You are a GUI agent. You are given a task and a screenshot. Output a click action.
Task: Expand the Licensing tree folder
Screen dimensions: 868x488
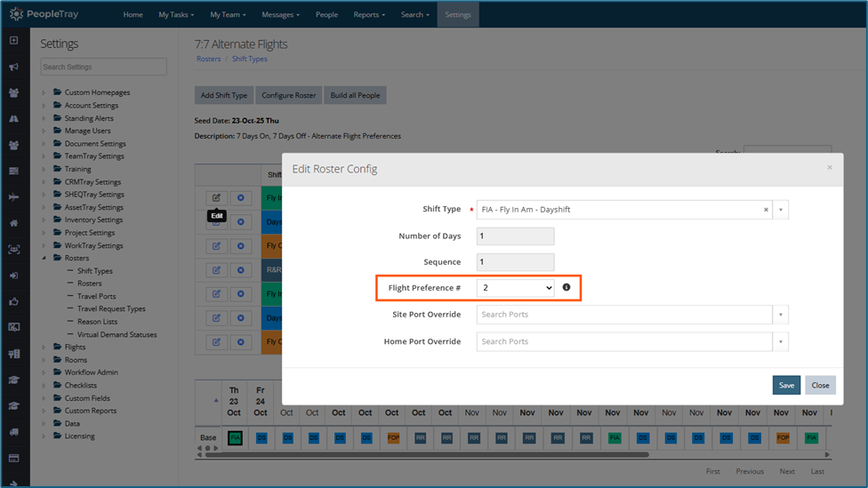44,436
